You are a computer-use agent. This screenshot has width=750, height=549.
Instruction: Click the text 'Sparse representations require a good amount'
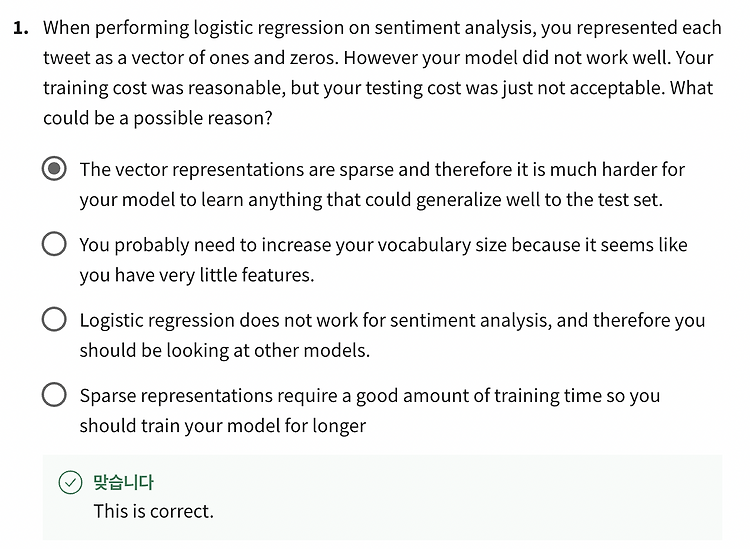pyautogui.click(x=284, y=396)
